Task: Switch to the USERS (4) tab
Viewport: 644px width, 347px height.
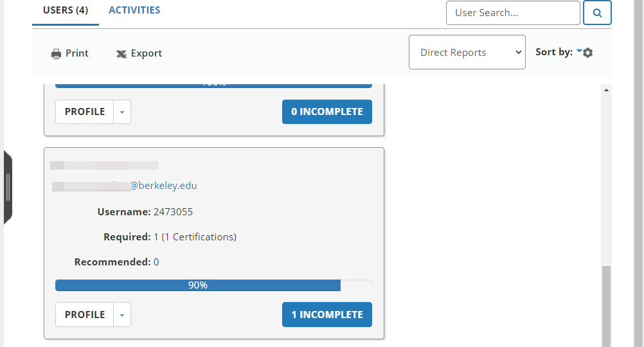Action: tap(66, 10)
